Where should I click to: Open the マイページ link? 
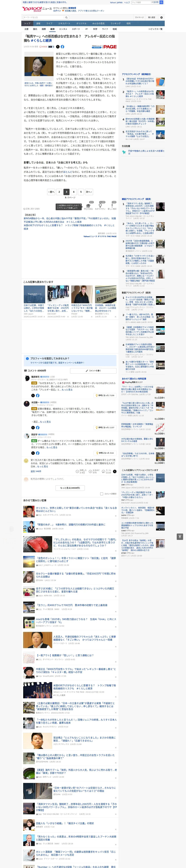pyautogui.click(x=139, y=18)
